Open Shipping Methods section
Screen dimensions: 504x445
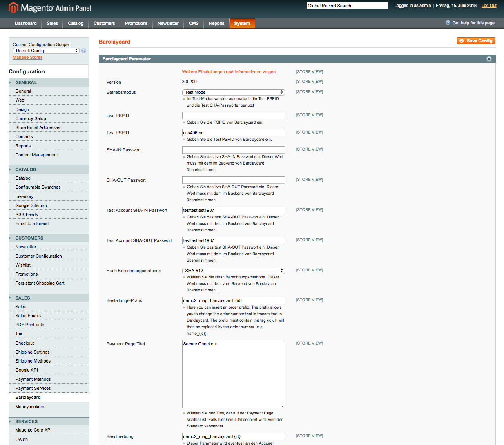point(49,361)
